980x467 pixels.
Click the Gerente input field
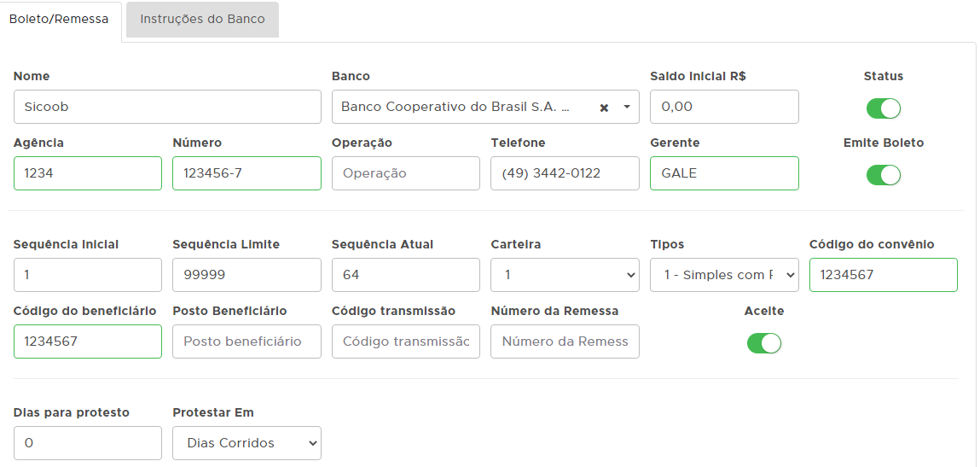pyautogui.click(x=723, y=173)
